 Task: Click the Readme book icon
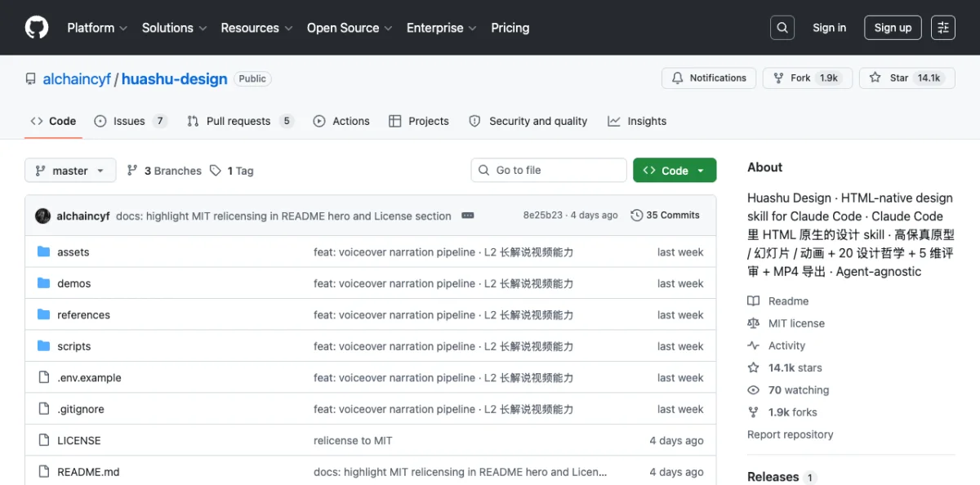coord(754,301)
